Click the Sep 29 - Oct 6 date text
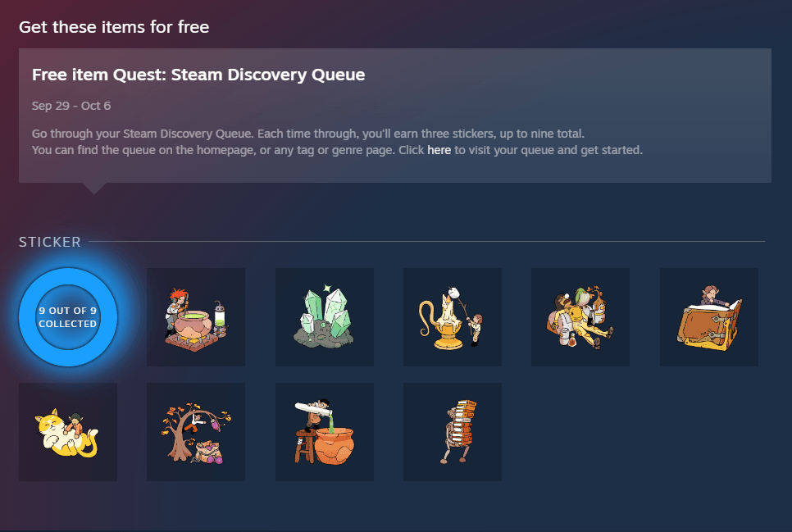792x532 pixels. pyautogui.click(x=71, y=106)
